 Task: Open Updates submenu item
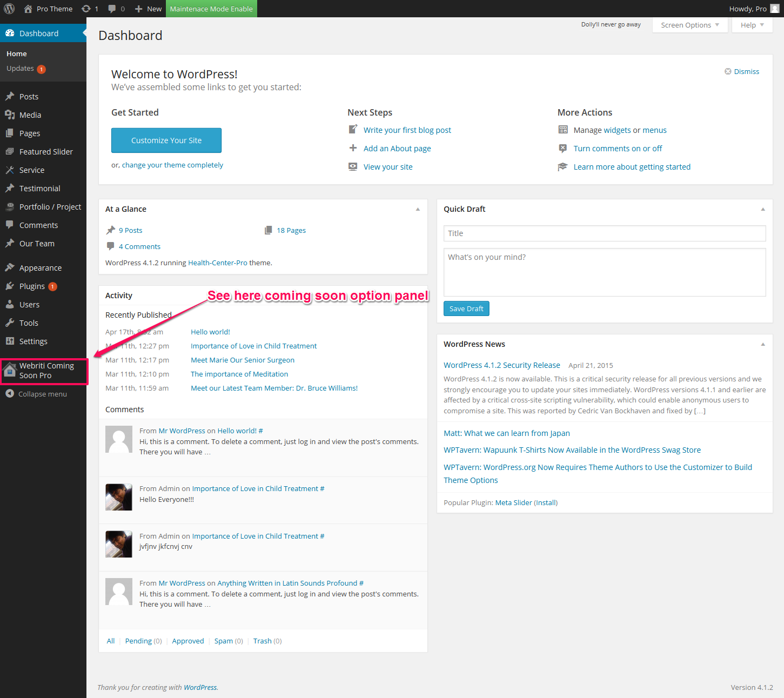pyautogui.click(x=26, y=69)
